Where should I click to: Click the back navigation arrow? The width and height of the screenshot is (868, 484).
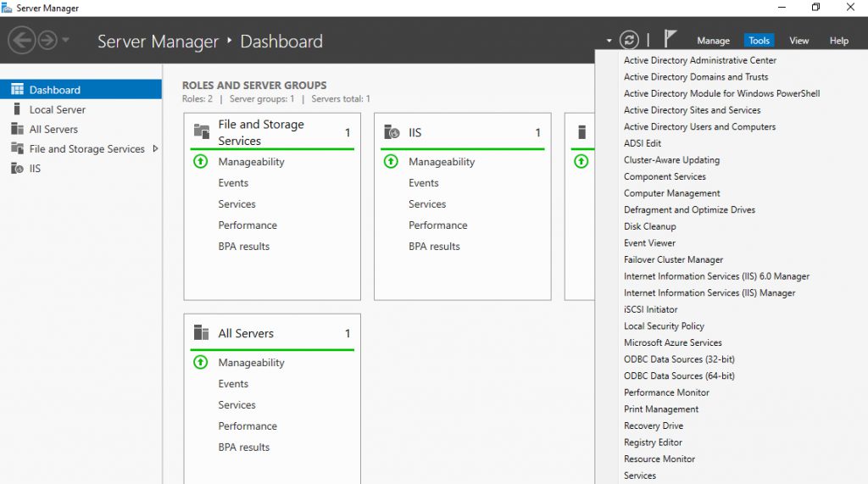tap(21, 41)
